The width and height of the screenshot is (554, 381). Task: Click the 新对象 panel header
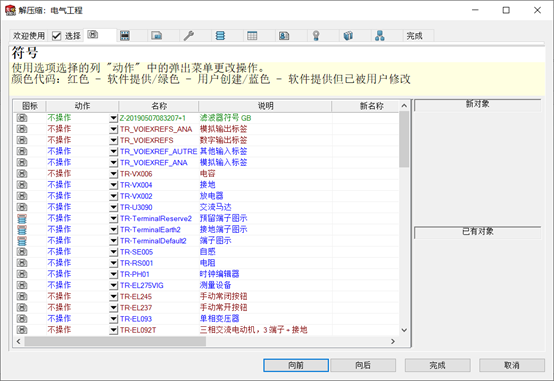tap(477, 104)
